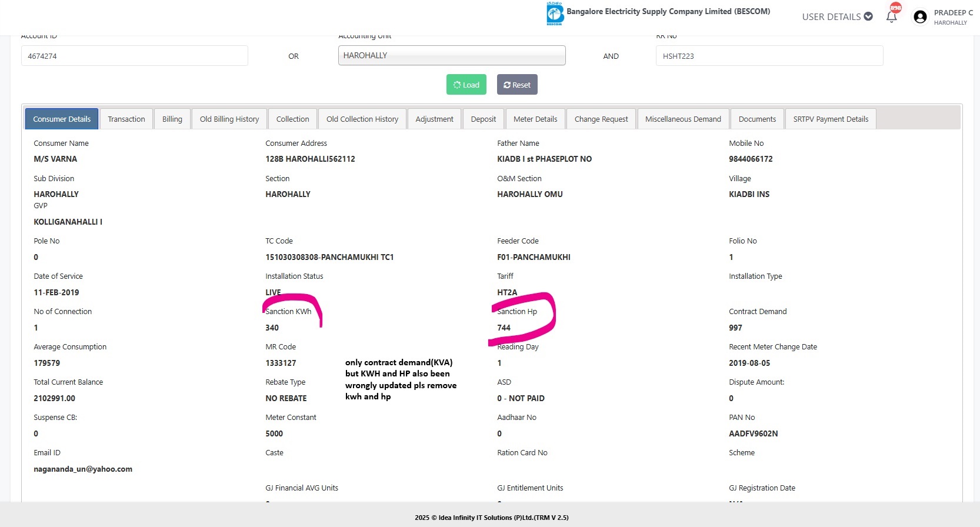Open the Change Request tab
The width and height of the screenshot is (980, 527).
(x=601, y=119)
